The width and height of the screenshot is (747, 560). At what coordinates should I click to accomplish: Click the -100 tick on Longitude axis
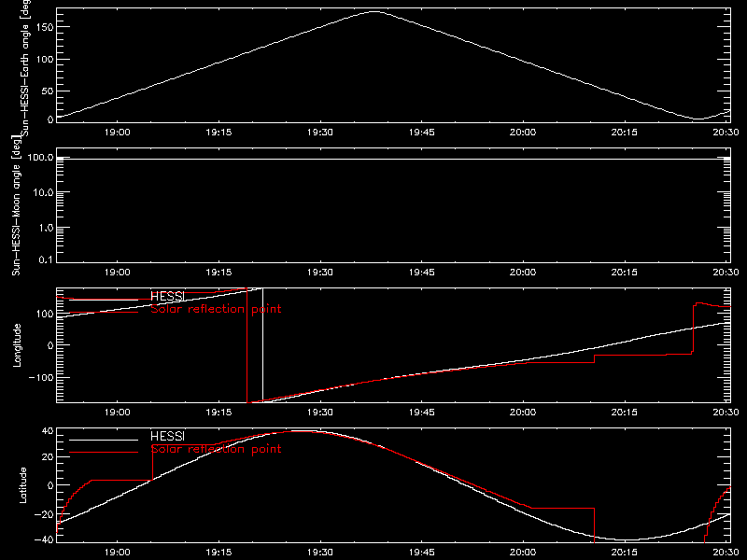41,377
